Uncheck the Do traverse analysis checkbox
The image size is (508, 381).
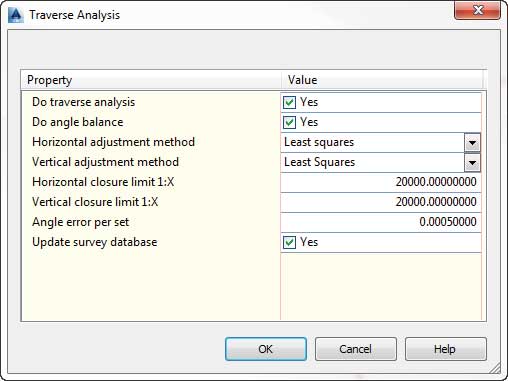(x=289, y=102)
